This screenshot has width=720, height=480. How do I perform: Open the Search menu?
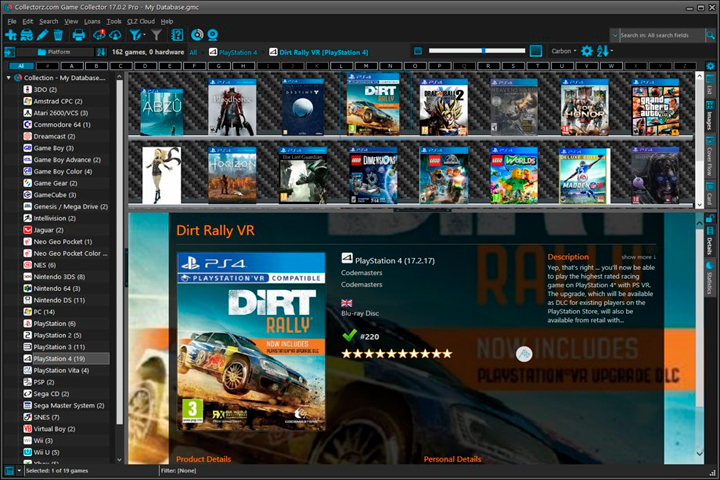(x=49, y=21)
